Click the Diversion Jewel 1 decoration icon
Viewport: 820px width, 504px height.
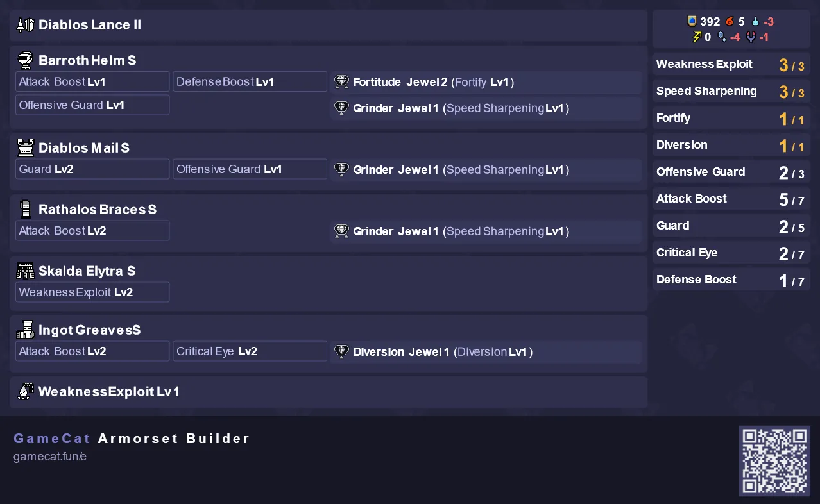point(341,351)
